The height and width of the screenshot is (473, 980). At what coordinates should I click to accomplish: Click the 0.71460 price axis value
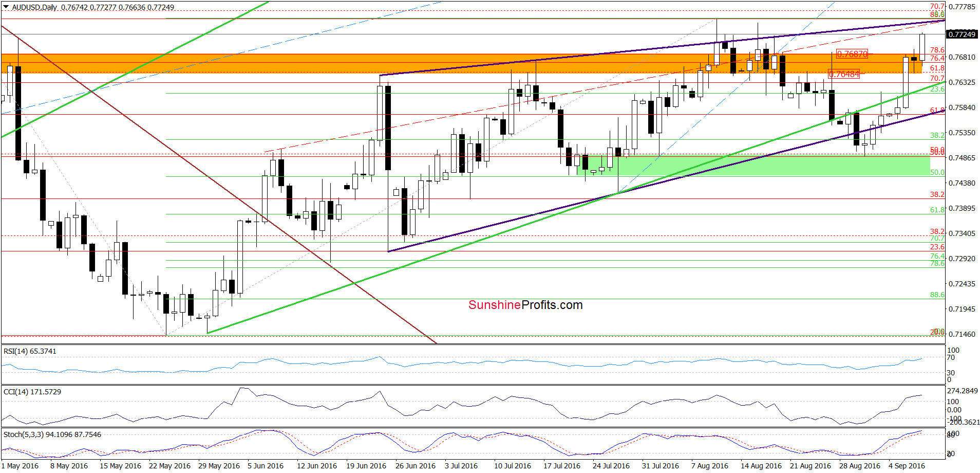962,334
